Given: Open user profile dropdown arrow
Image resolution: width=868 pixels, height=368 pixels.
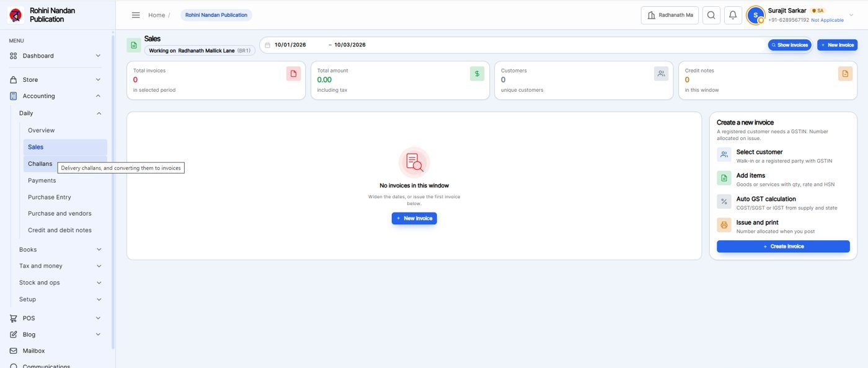Looking at the screenshot, I should pos(851,15).
